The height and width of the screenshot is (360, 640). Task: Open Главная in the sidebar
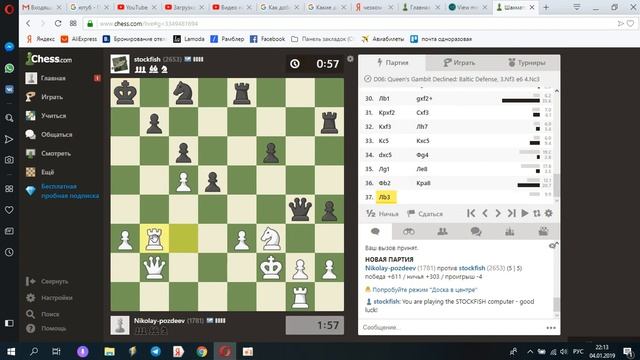pyautogui.click(x=53, y=78)
